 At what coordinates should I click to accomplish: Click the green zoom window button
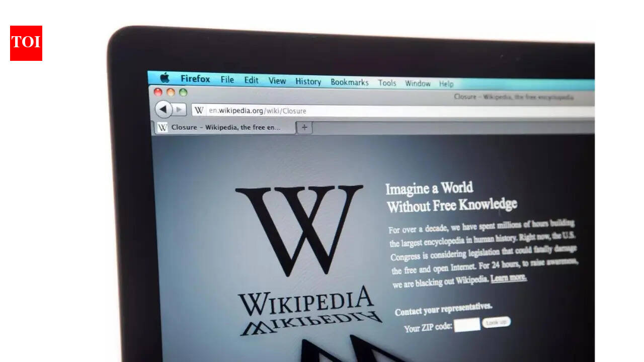point(183,93)
